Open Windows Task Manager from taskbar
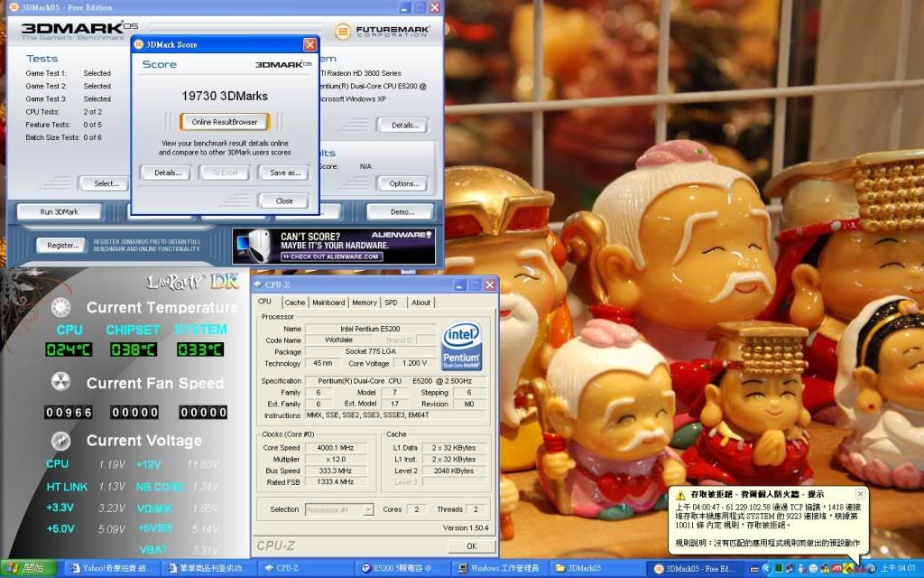The height and width of the screenshot is (578, 924). [500, 568]
